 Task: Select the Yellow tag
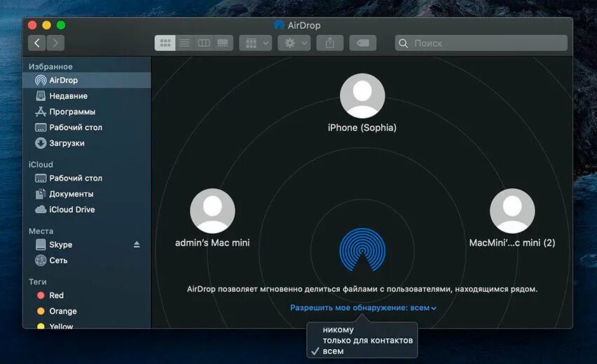pyautogui.click(x=87, y=325)
